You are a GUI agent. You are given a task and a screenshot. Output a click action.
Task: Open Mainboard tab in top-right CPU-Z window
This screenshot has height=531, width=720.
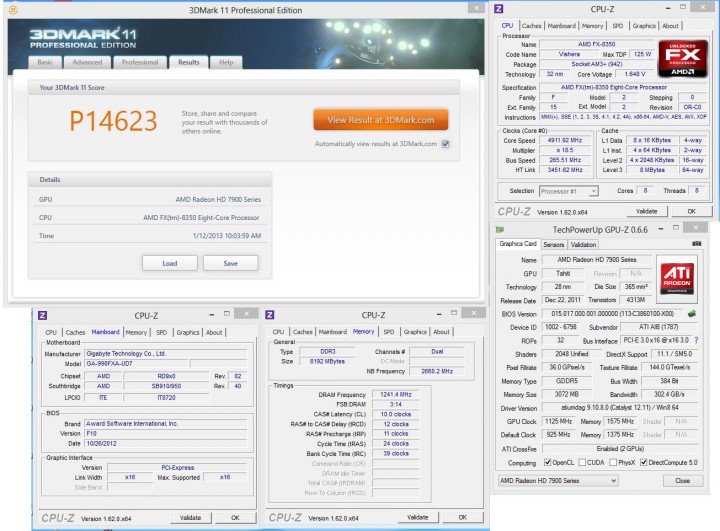coord(562,26)
